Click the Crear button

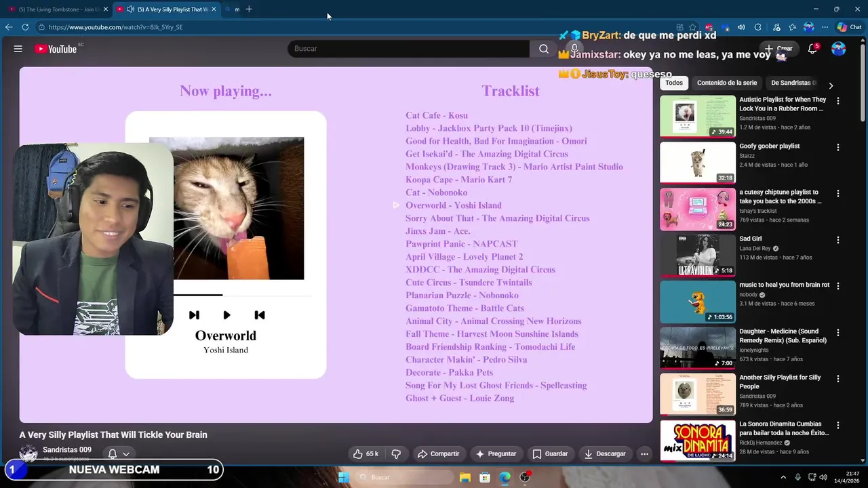pyautogui.click(x=779, y=49)
